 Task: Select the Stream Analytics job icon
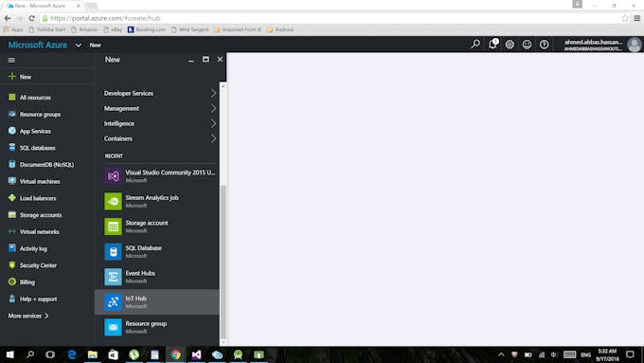pos(113,202)
